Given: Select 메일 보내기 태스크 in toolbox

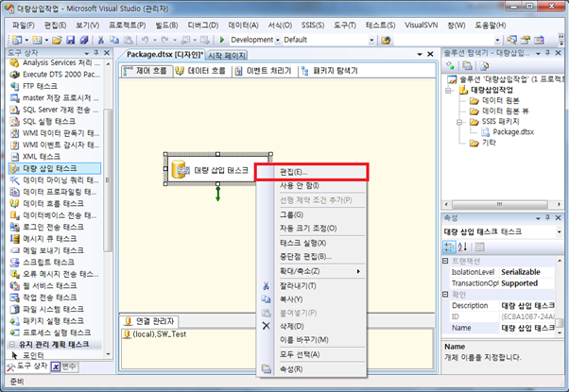Looking at the screenshot, I should point(54,250).
